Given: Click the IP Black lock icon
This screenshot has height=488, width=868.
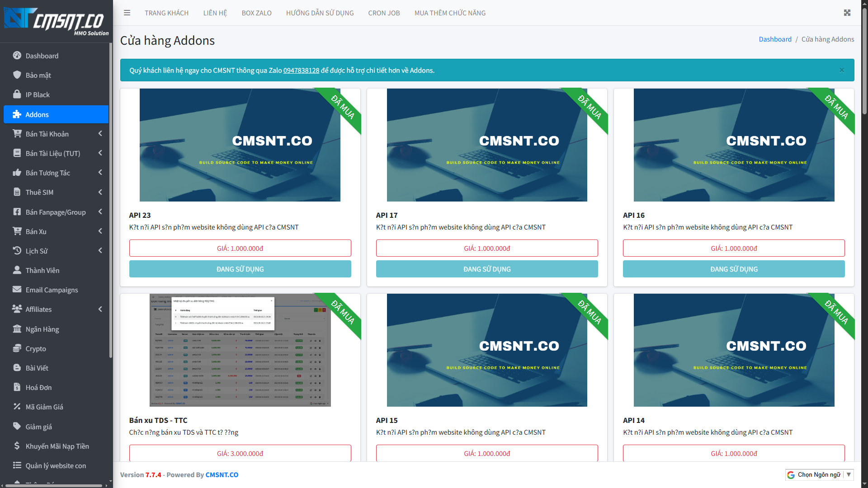Looking at the screenshot, I should point(17,94).
